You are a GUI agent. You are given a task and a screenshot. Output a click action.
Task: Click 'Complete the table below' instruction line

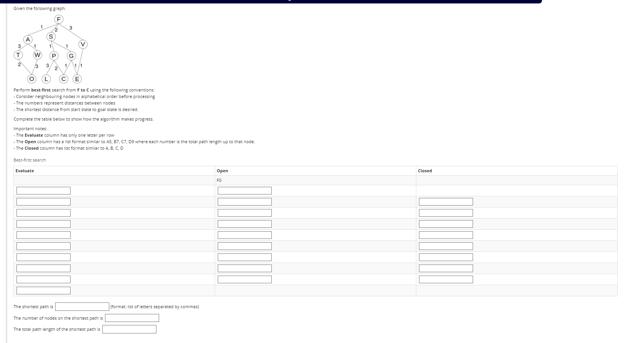pos(84,119)
